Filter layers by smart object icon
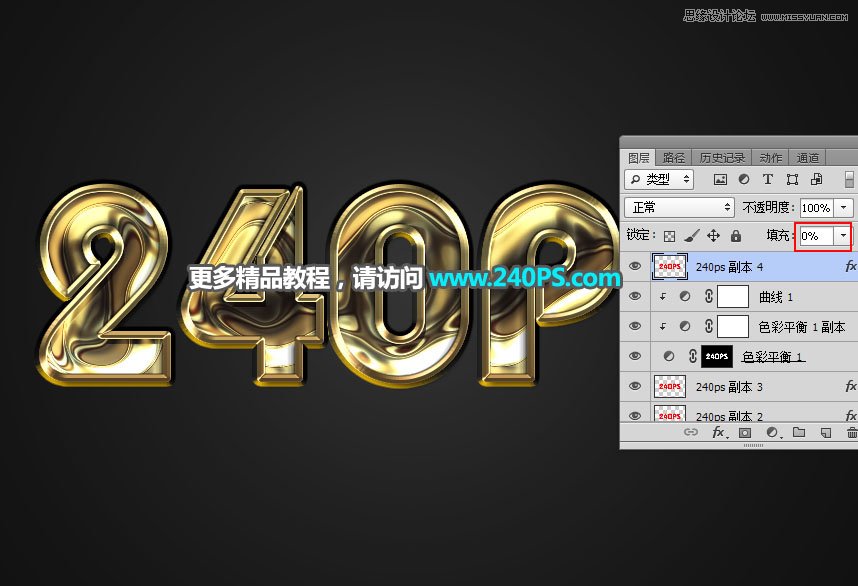Viewport: 858px width, 586px height. pos(816,179)
